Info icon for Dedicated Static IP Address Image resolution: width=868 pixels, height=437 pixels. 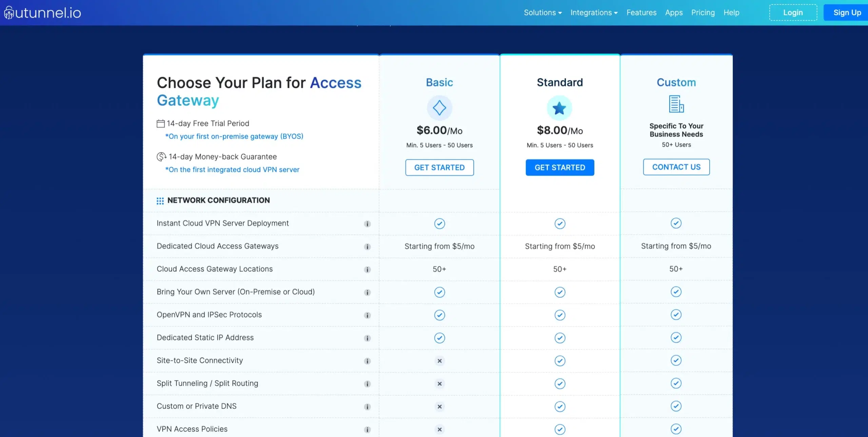pyautogui.click(x=367, y=338)
